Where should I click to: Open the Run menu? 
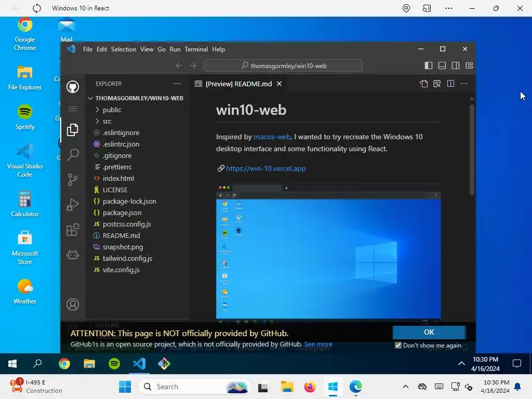(175, 49)
